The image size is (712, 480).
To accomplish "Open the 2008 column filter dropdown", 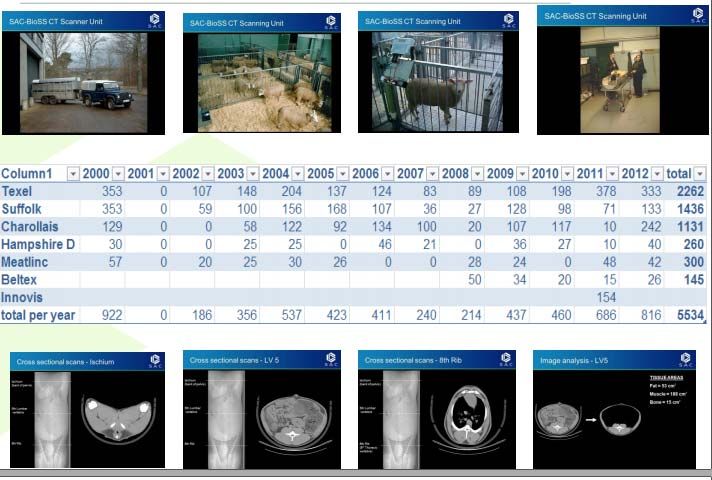I will (x=478, y=173).
